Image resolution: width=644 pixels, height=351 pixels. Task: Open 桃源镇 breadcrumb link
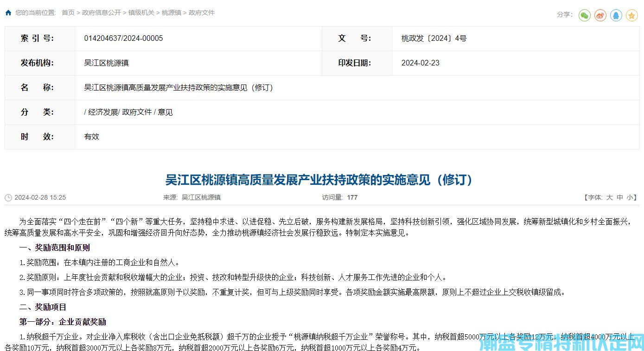(x=172, y=13)
